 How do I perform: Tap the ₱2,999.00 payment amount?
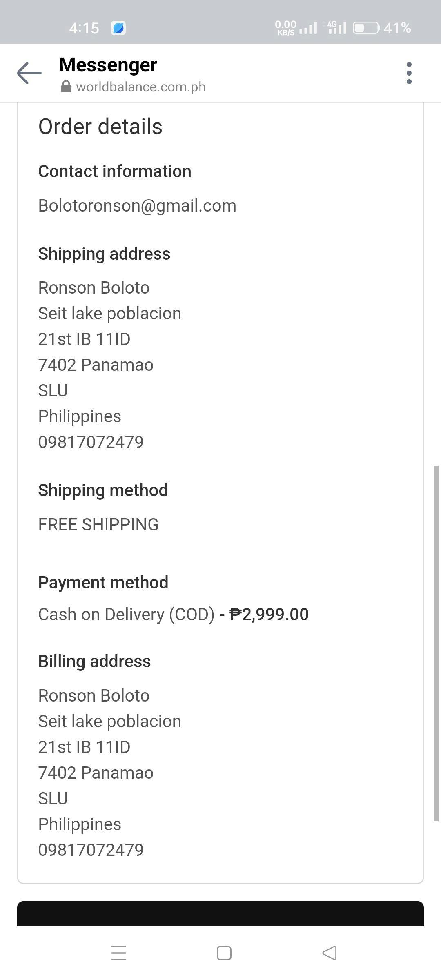click(x=269, y=614)
